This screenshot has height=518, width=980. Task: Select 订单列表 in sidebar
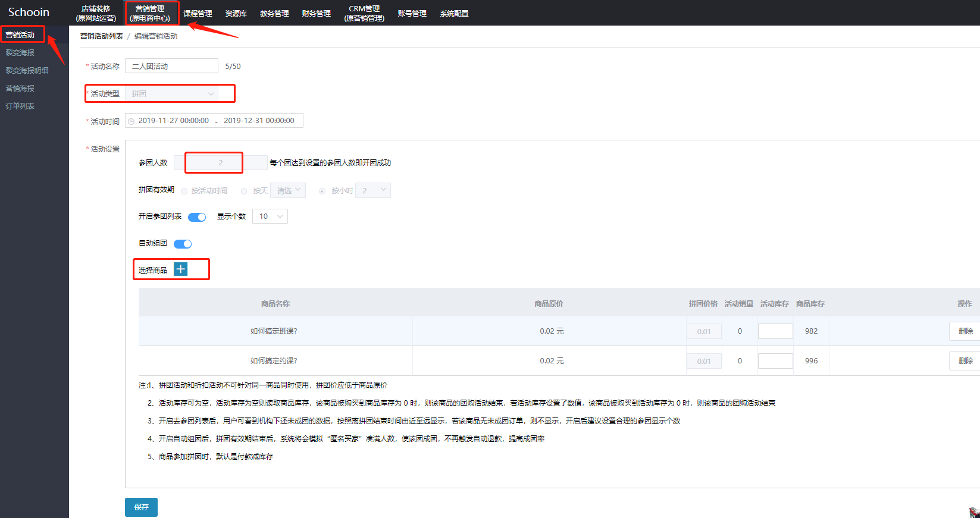point(20,106)
